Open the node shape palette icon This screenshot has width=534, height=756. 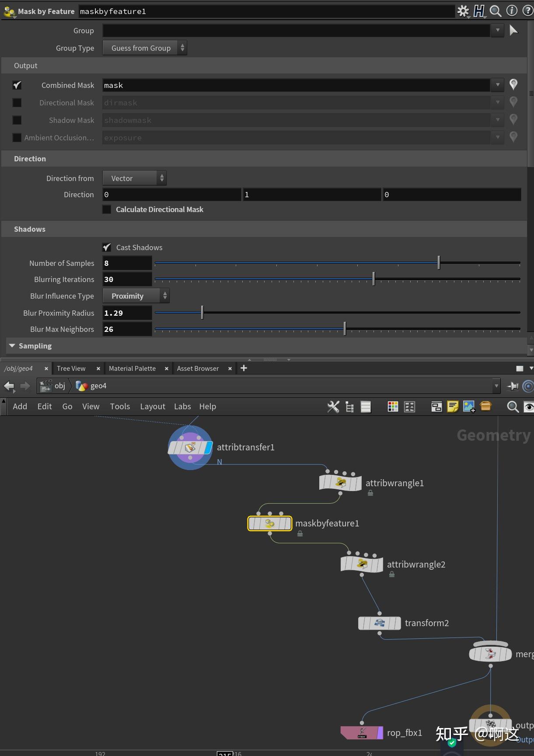pos(409,407)
